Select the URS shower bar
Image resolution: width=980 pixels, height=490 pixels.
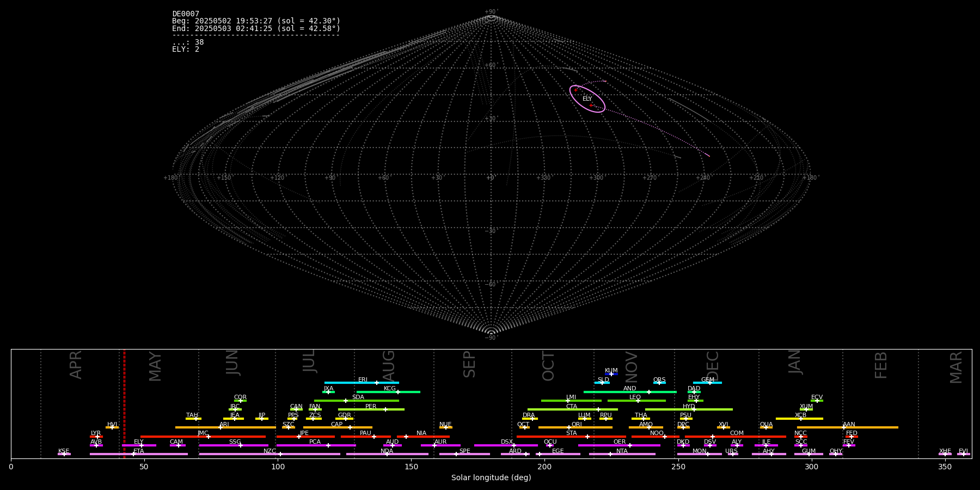click(x=733, y=454)
